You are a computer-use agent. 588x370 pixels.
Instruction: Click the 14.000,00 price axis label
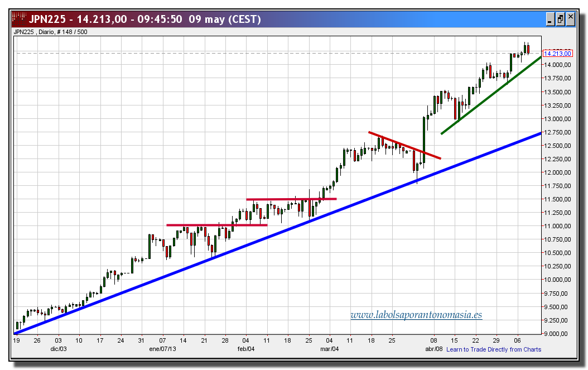557,65
